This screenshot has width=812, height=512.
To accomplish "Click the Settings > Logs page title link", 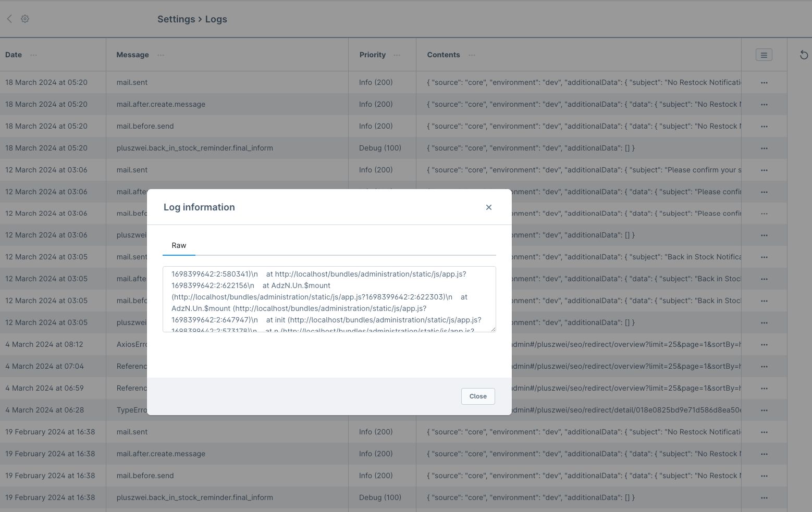I will 192,19.
